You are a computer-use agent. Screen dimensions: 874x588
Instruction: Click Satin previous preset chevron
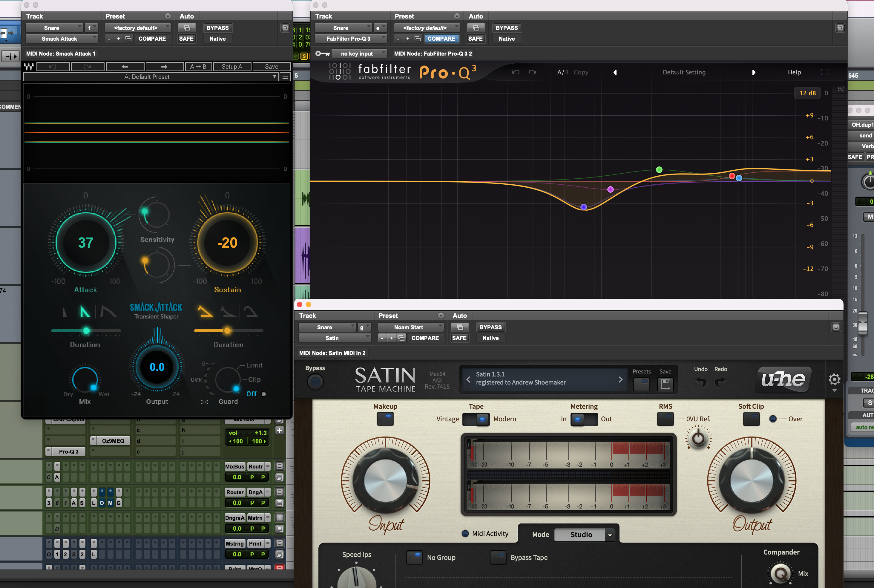point(468,379)
